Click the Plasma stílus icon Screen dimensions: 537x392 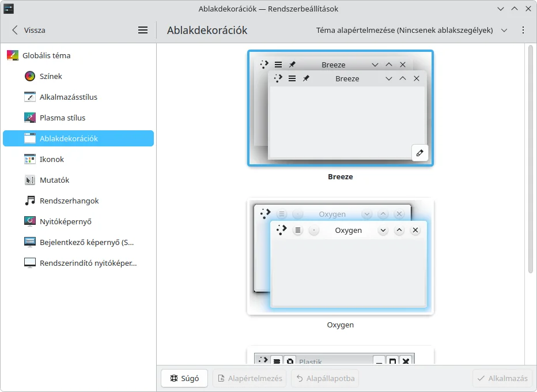(x=30, y=118)
